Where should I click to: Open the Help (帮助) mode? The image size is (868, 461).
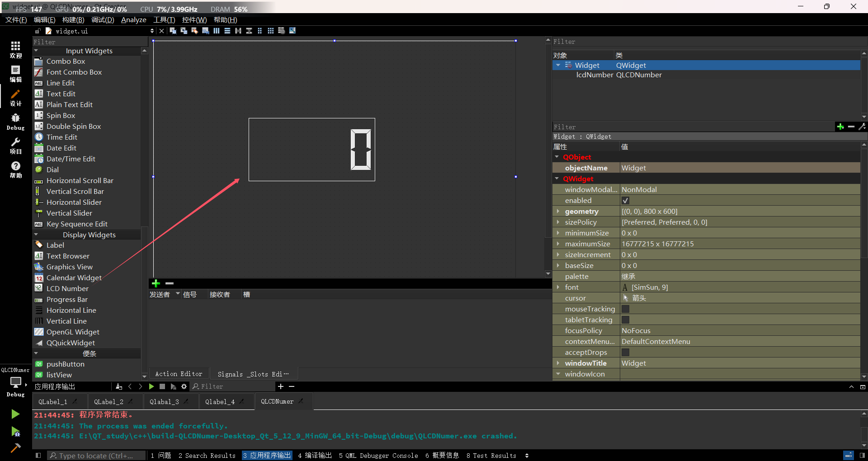pos(15,170)
